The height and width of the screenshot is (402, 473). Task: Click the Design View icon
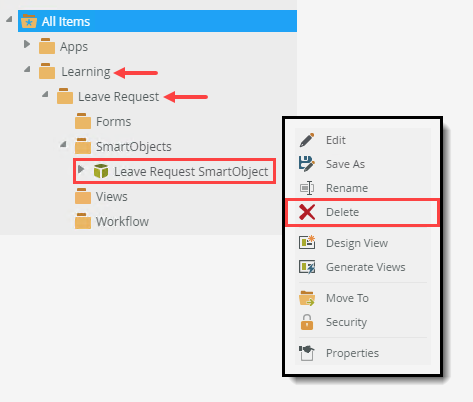coord(307,242)
